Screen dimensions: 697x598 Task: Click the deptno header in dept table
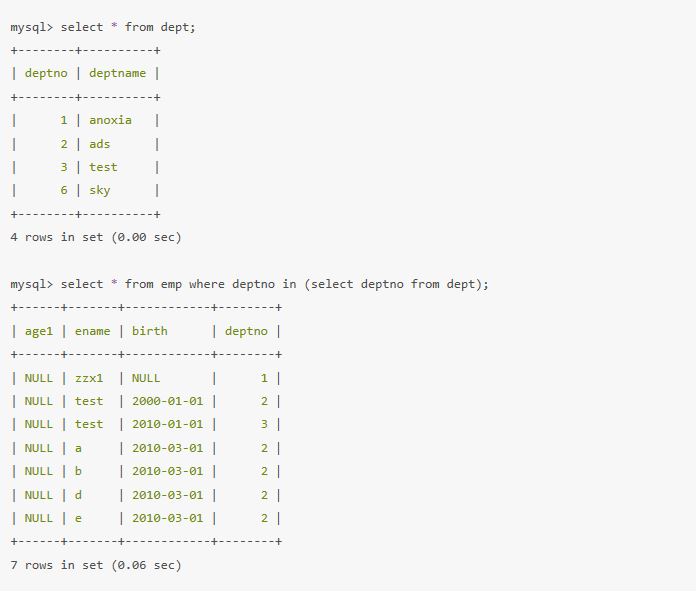tap(46, 73)
